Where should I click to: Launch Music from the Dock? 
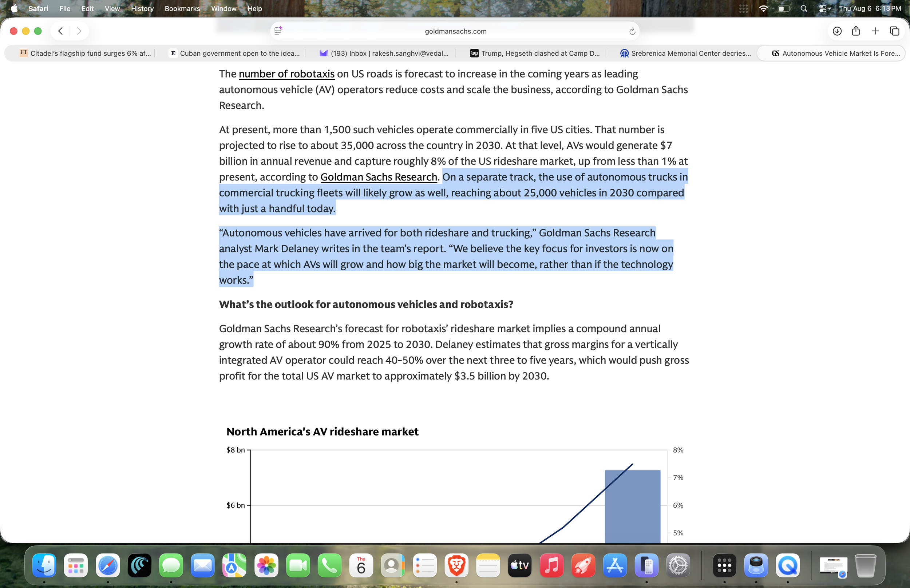click(551, 565)
